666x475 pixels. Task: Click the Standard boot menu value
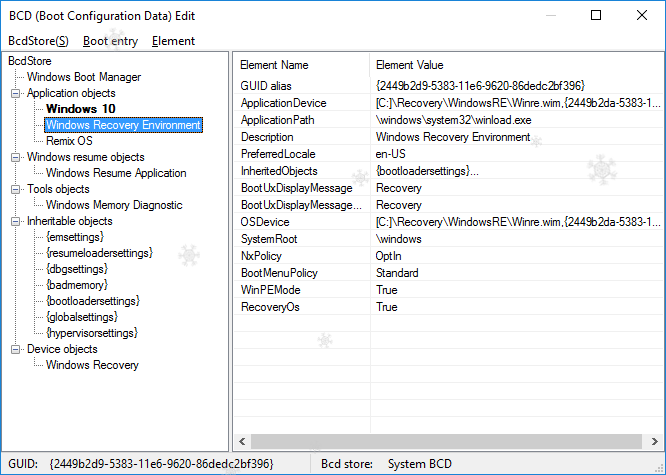[x=397, y=273]
